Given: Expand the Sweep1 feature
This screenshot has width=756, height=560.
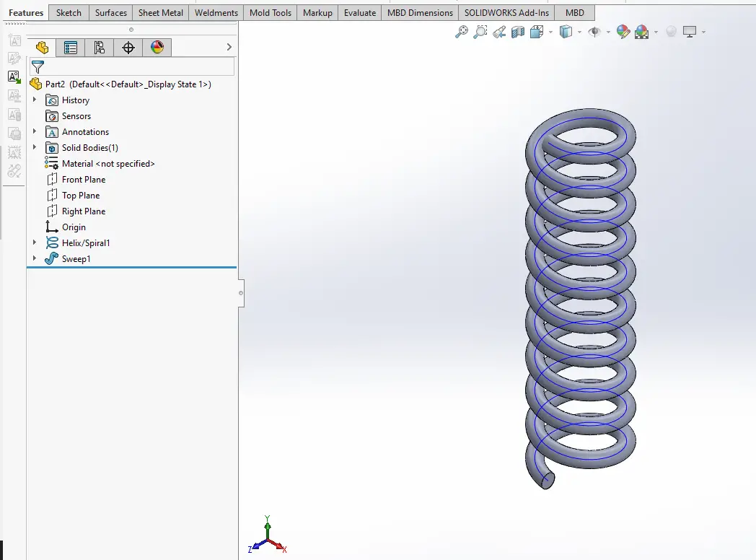Looking at the screenshot, I should [34, 258].
